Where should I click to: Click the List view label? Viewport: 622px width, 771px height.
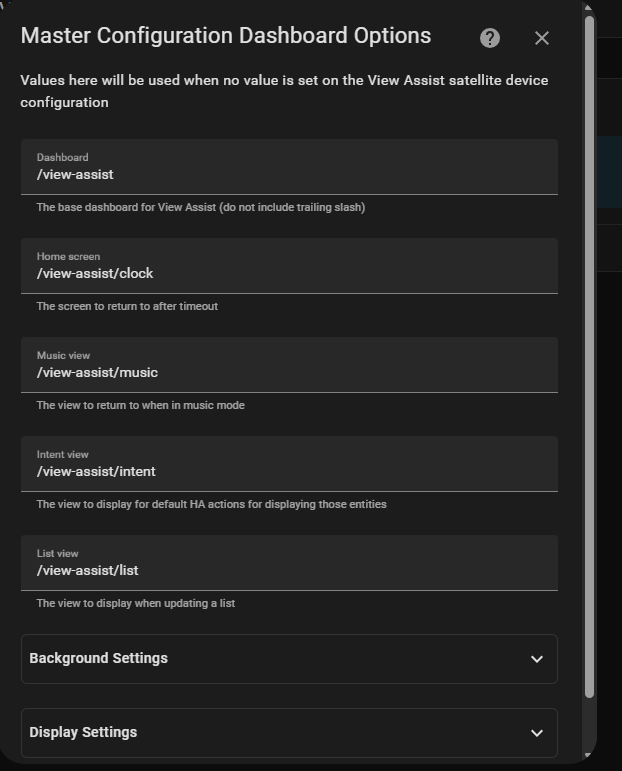pyautogui.click(x=58, y=554)
